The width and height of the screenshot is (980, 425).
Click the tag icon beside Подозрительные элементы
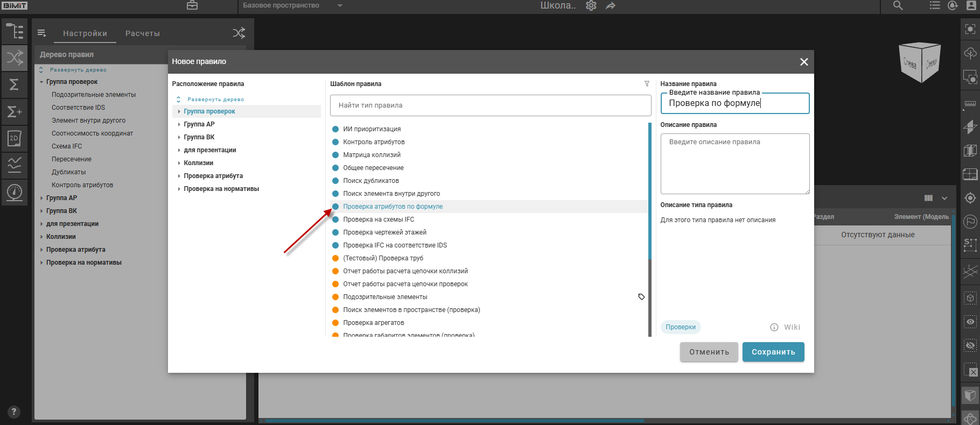(x=641, y=297)
